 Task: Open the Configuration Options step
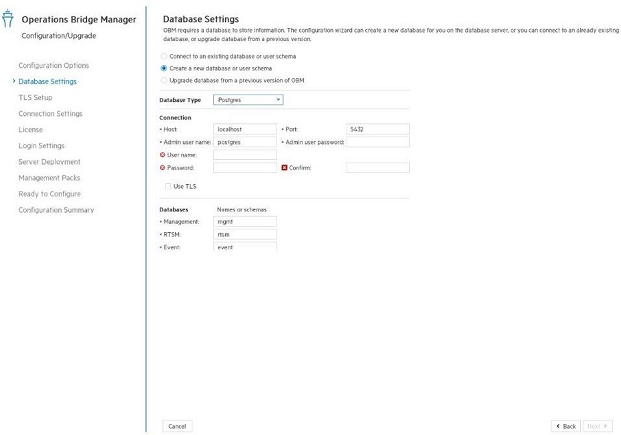tap(53, 65)
